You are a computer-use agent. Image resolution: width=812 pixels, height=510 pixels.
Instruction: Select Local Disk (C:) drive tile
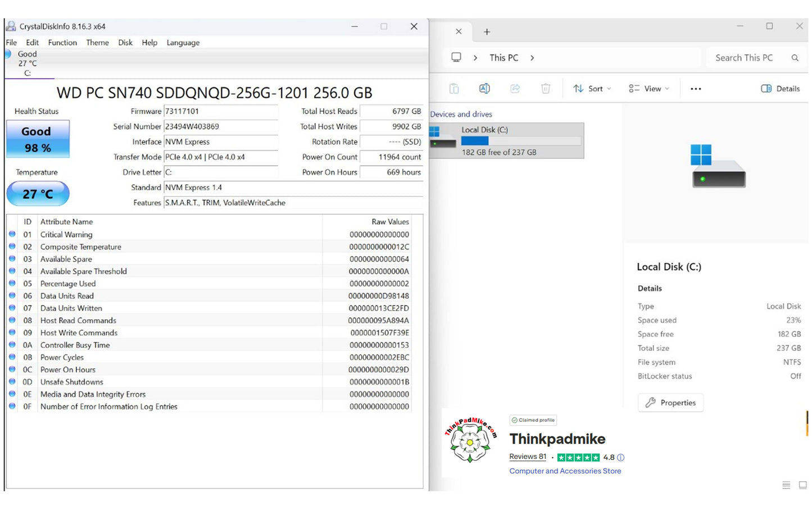click(x=506, y=140)
